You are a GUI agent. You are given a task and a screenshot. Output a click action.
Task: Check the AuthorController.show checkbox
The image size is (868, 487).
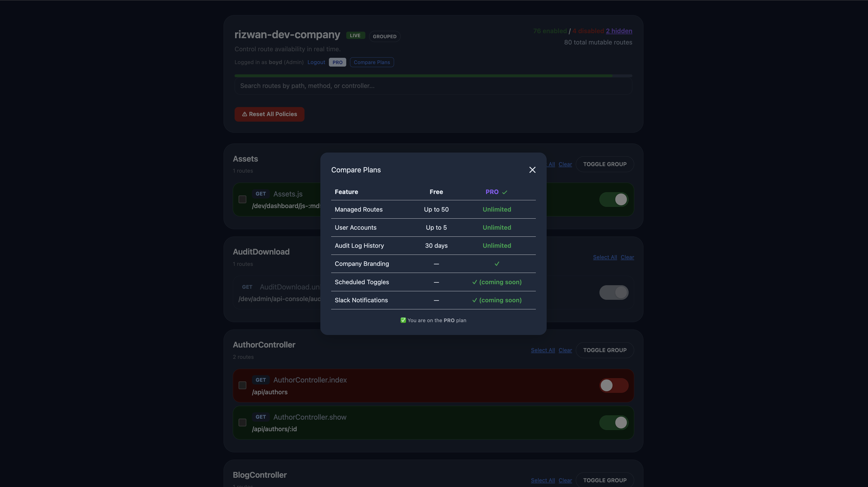click(x=242, y=422)
